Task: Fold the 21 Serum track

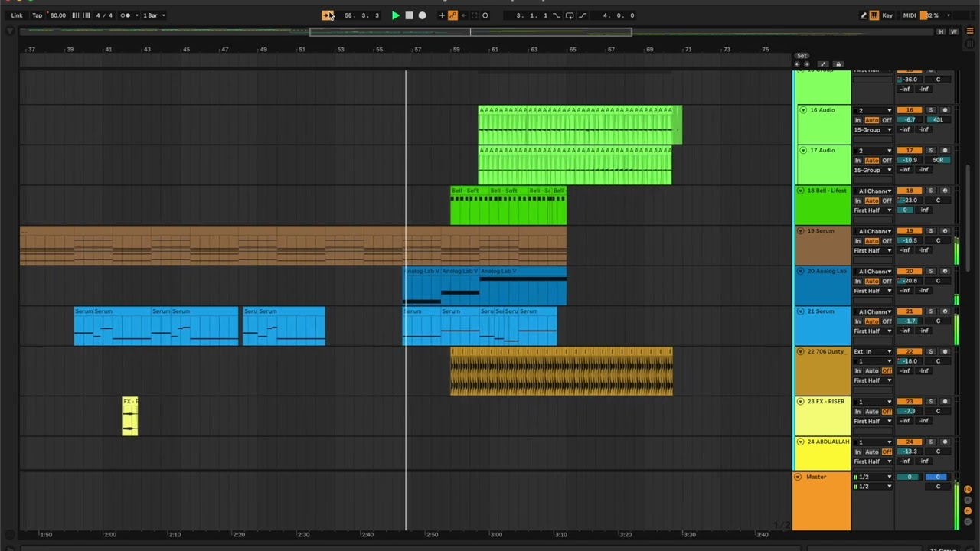Action: coord(801,311)
